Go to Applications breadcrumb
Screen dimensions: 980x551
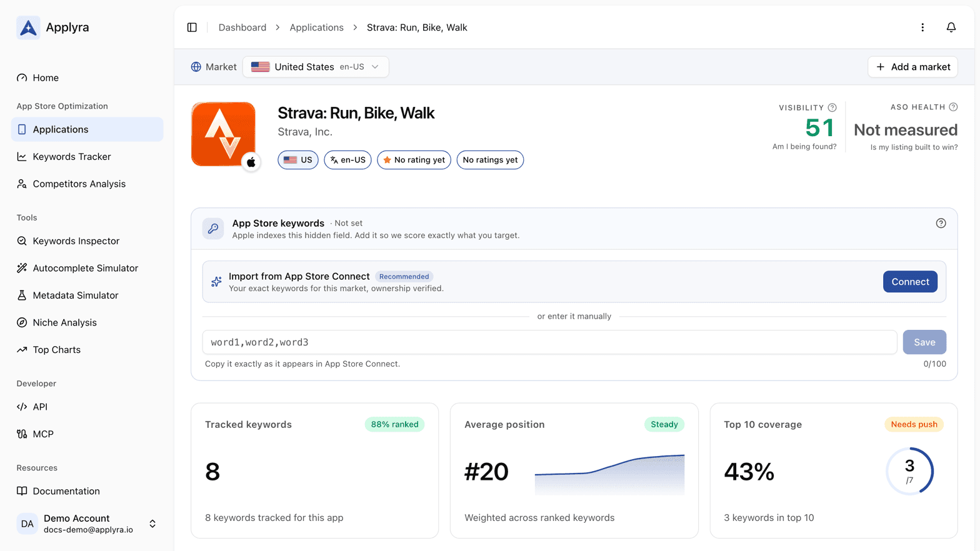316,27
